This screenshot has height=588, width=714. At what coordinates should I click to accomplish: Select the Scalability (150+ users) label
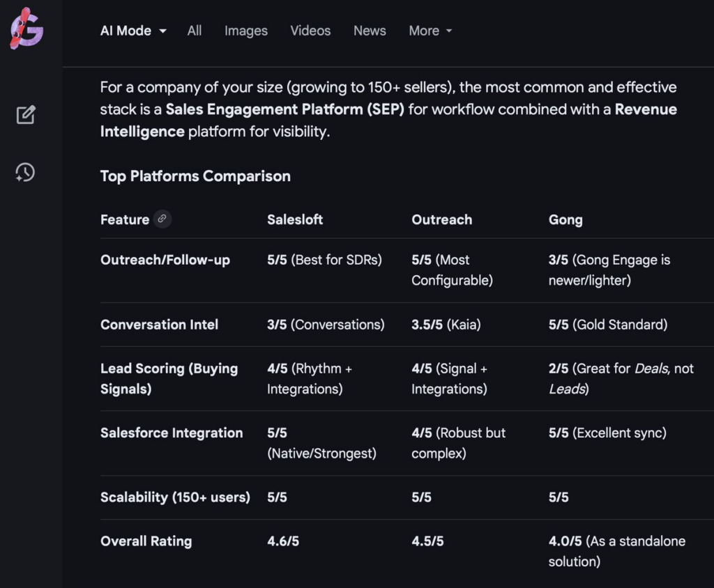(x=175, y=497)
